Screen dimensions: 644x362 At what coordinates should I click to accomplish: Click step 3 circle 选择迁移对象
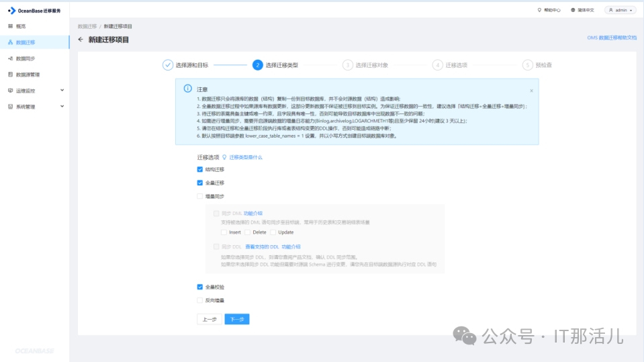[347, 65]
